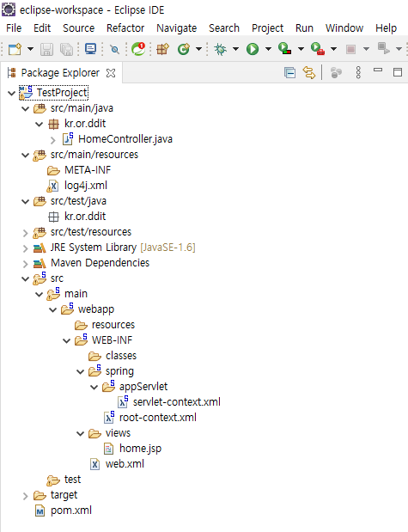Click the Focus on Active Task icon
This screenshot has width=408, height=532.
click(336, 72)
